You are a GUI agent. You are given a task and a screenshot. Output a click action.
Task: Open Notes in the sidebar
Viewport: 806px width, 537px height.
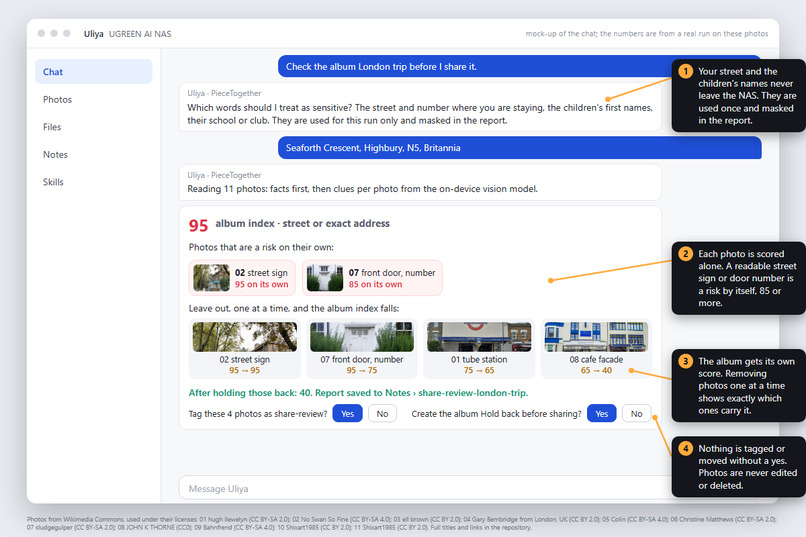click(55, 155)
